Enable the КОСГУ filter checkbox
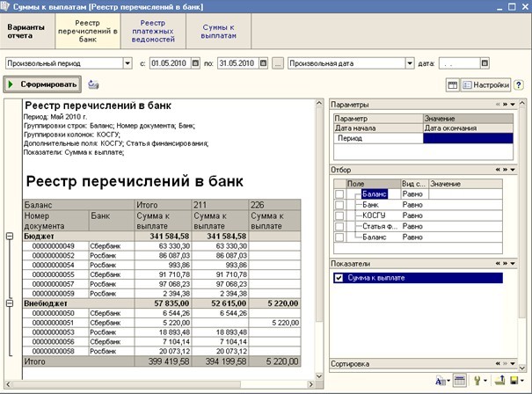 (339, 215)
